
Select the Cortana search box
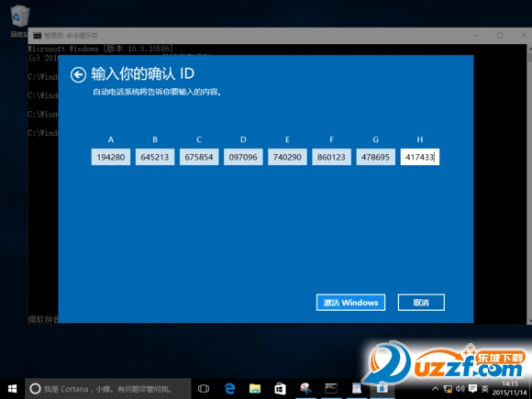(x=108, y=389)
